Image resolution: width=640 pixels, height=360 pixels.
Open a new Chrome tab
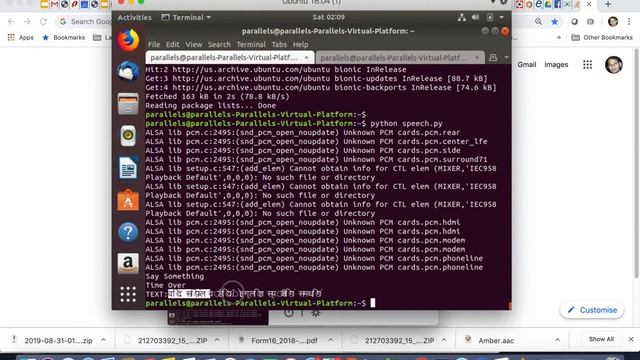pos(608,4)
